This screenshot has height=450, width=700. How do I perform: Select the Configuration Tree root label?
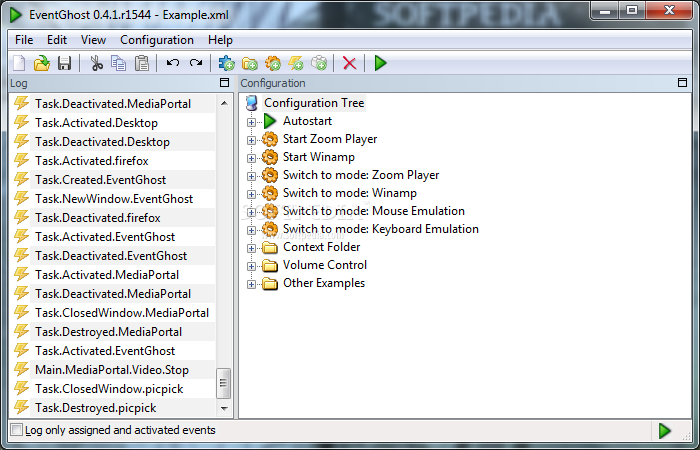tap(314, 103)
